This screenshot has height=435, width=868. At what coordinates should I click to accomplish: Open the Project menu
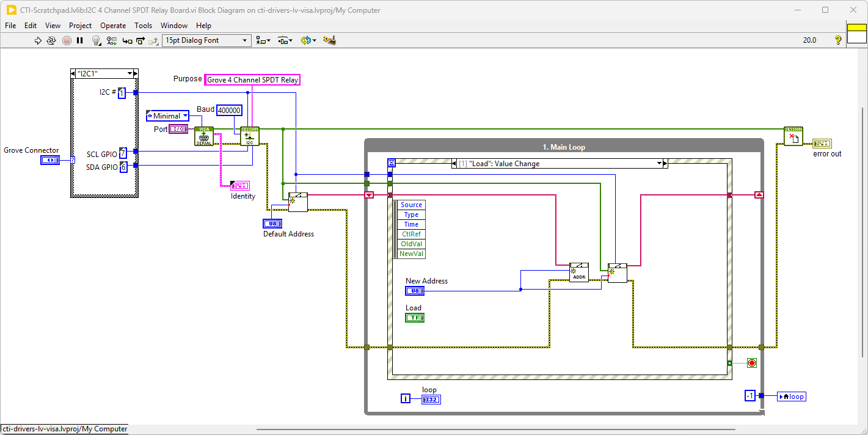(80, 26)
